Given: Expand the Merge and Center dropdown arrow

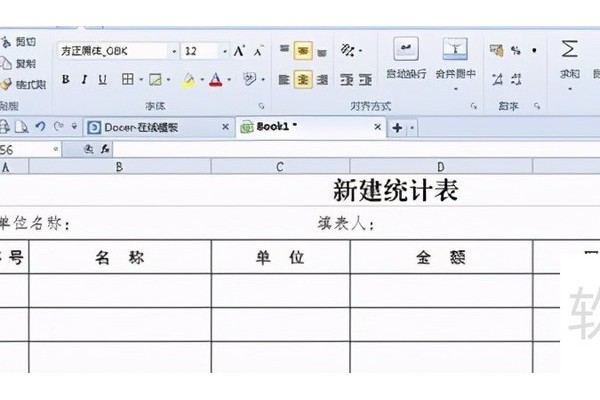Looking at the screenshot, I should (x=456, y=89).
